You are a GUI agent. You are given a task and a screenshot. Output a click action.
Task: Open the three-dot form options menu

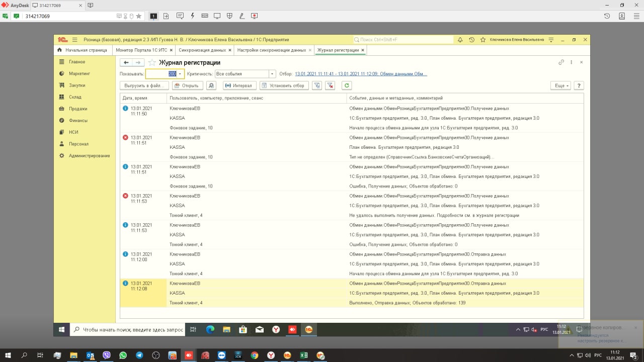(572, 62)
